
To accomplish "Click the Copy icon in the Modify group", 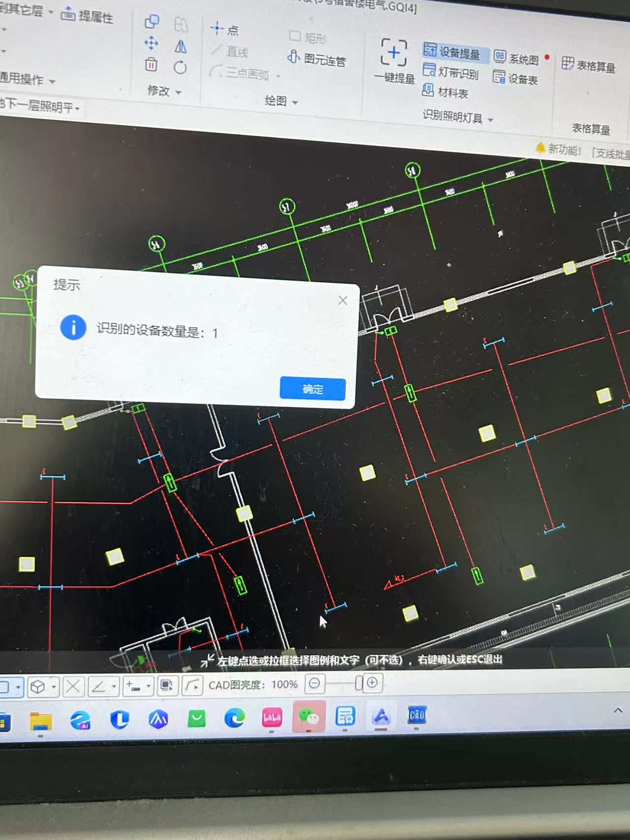I will click(152, 22).
